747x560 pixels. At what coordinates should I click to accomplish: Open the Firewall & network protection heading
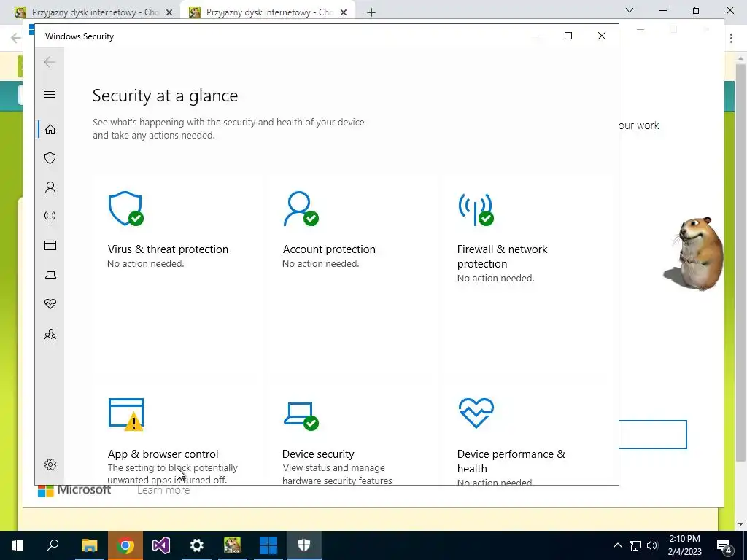tap(502, 256)
